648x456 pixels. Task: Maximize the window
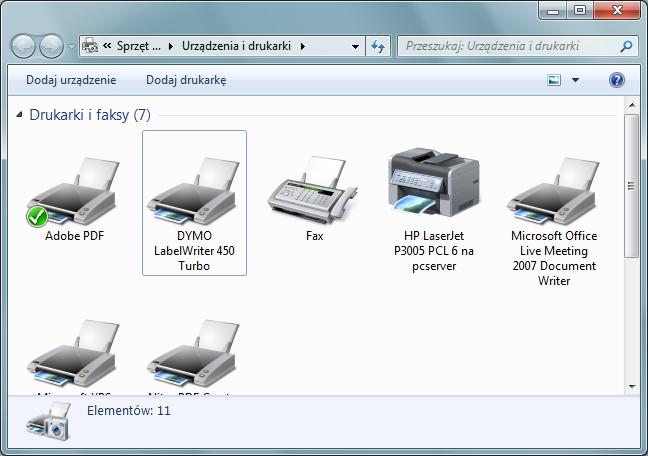pyautogui.click(x=580, y=10)
